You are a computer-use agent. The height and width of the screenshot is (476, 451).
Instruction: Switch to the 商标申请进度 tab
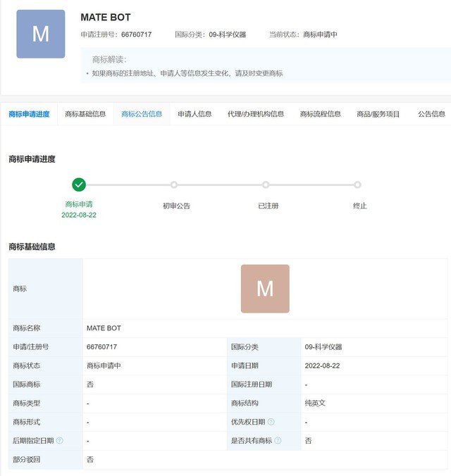(29, 114)
